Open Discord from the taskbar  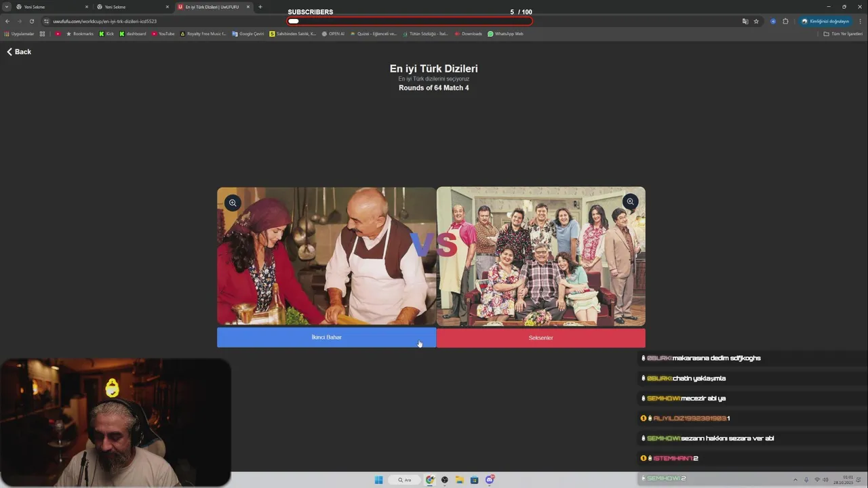(x=490, y=480)
